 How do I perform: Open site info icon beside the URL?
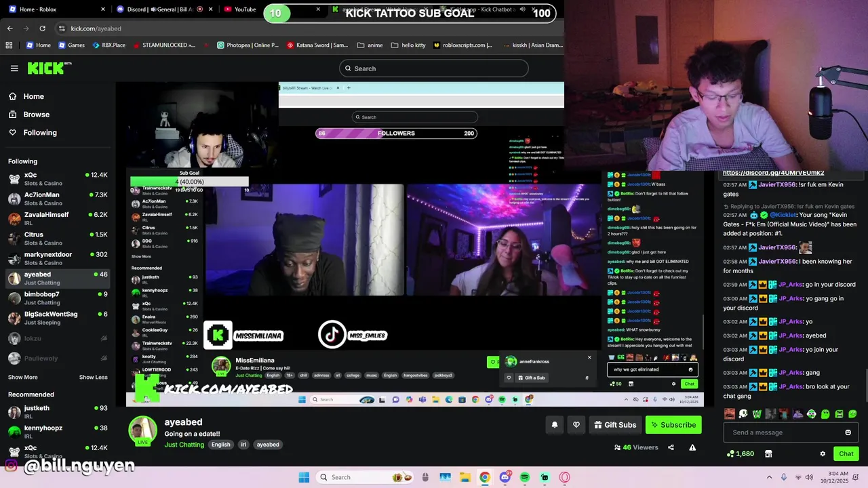tap(62, 28)
